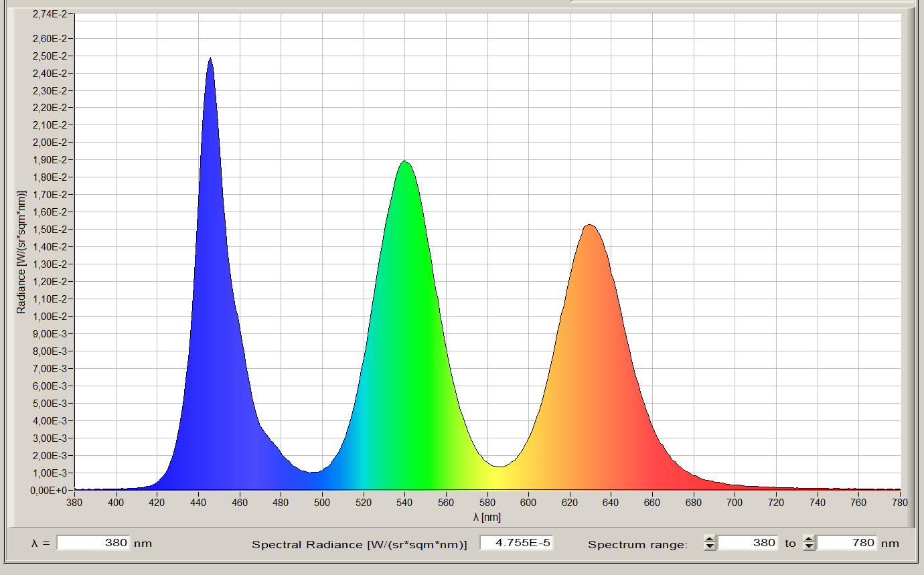924x575 pixels.
Task: Click the 'Spectrum range:' label
Action: [x=637, y=544]
